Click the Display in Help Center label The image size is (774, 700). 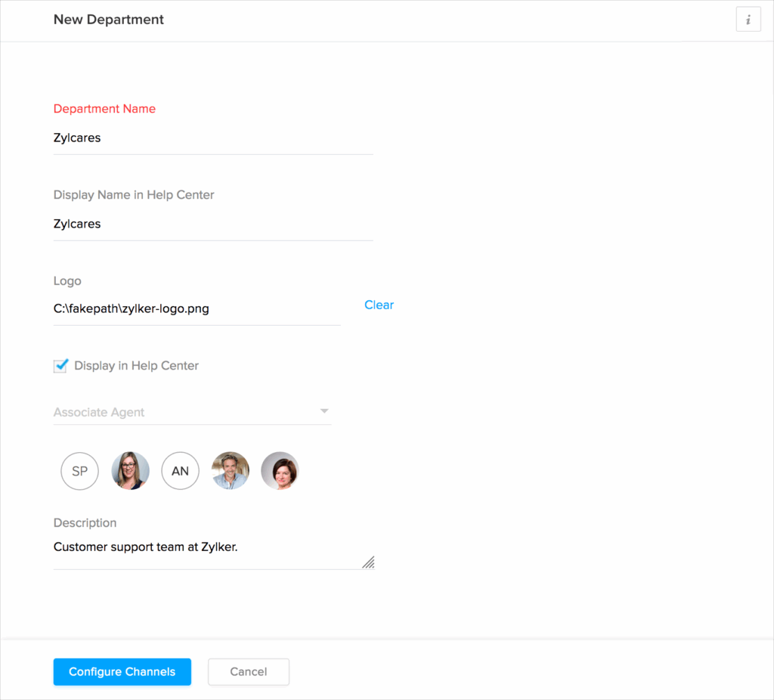[x=136, y=366]
